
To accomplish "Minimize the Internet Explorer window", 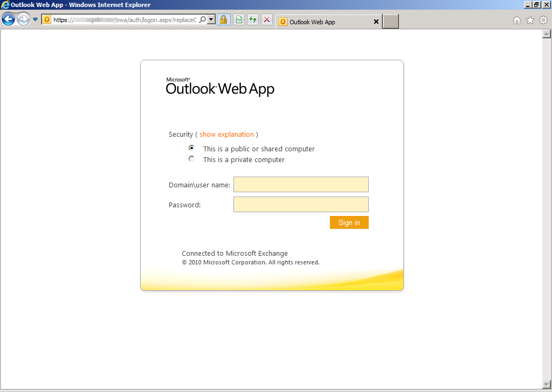I will click(528, 5).
